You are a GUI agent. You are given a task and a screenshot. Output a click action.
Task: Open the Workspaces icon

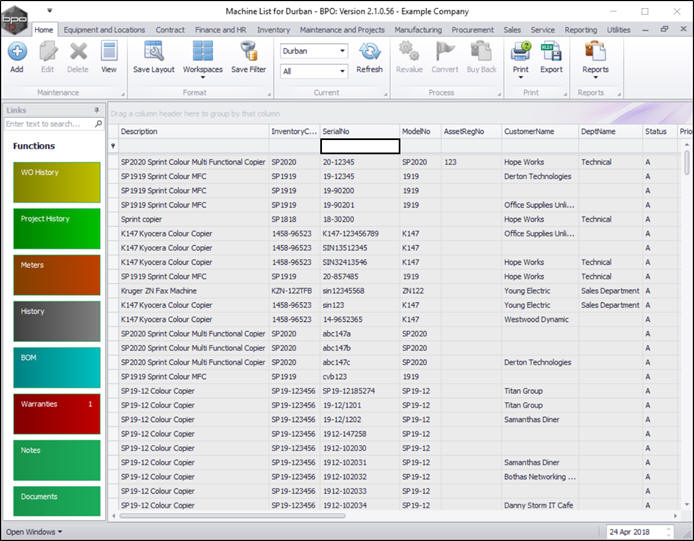(x=202, y=56)
